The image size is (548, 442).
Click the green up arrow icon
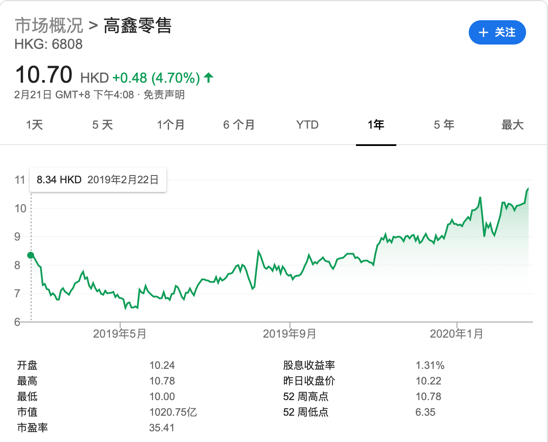pos(209,77)
